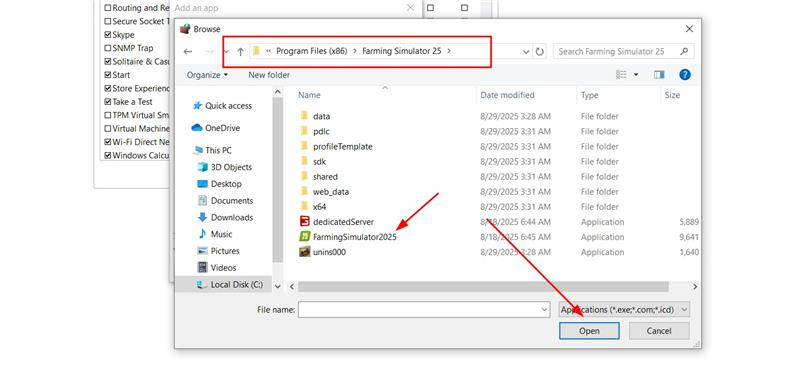This screenshot has width=800, height=375.
Task: Go up one folder level arrow
Action: pyautogui.click(x=240, y=52)
